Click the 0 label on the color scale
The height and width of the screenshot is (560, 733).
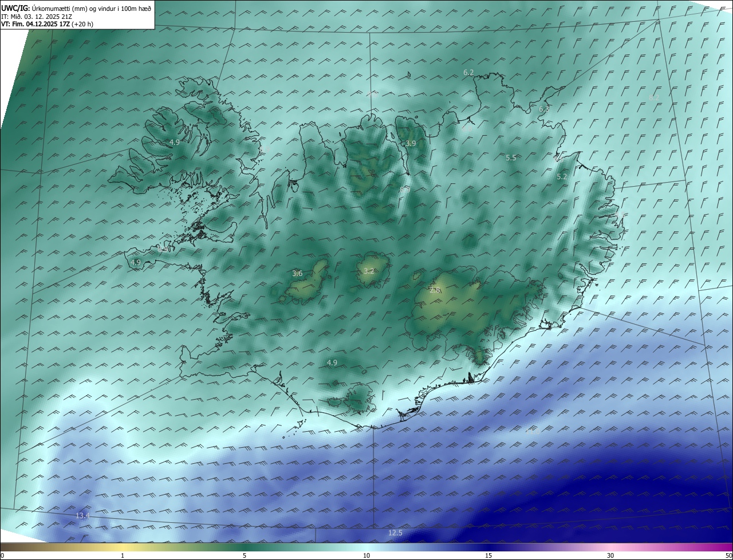click(2, 555)
